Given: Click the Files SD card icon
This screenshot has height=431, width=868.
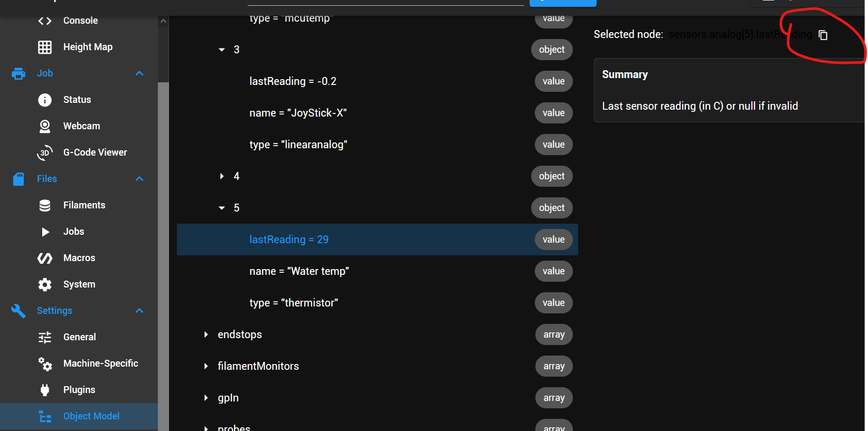Looking at the screenshot, I should 18,179.
